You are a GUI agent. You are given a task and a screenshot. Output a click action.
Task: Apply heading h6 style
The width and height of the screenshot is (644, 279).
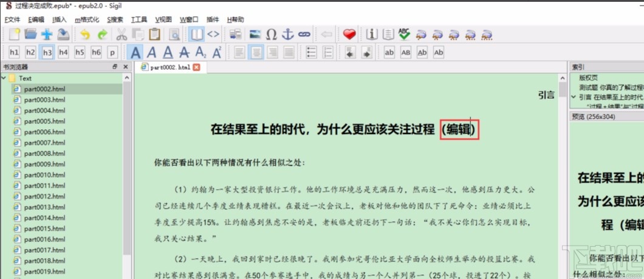point(96,53)
